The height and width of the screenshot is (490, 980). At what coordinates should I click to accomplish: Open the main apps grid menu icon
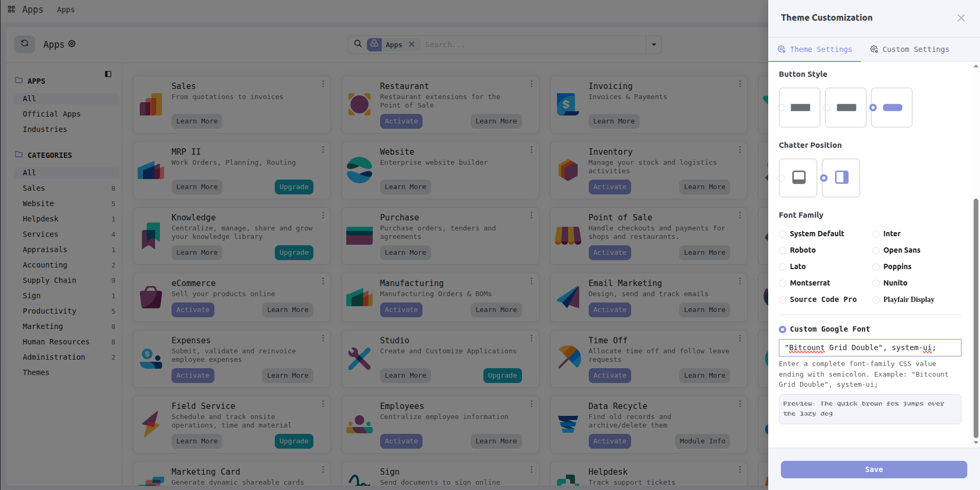(x=11, y=10)
